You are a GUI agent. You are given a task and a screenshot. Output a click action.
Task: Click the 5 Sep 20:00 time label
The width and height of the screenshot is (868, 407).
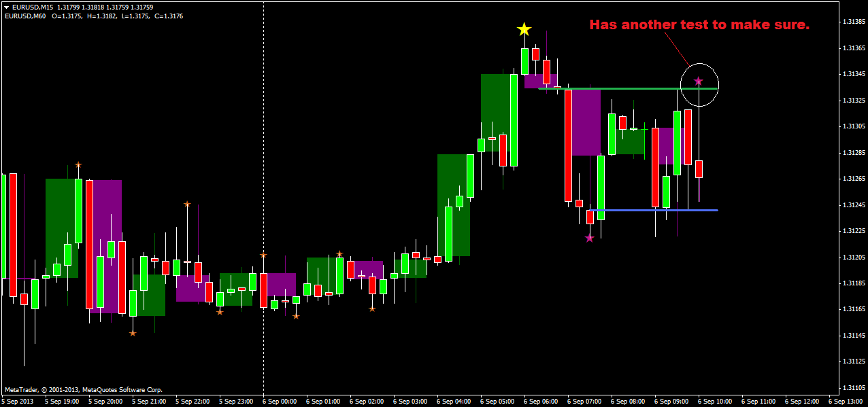click(106, 402)
